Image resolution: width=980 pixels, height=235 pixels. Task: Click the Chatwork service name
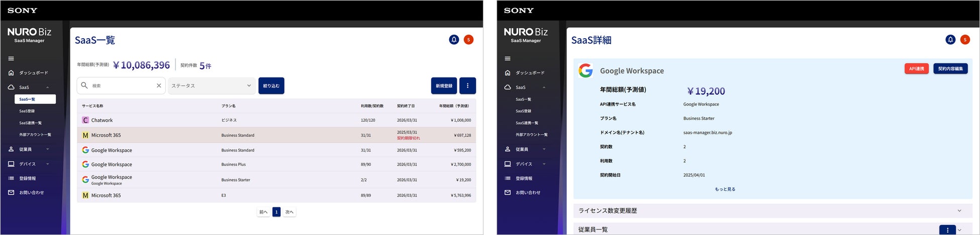point(102,120)
